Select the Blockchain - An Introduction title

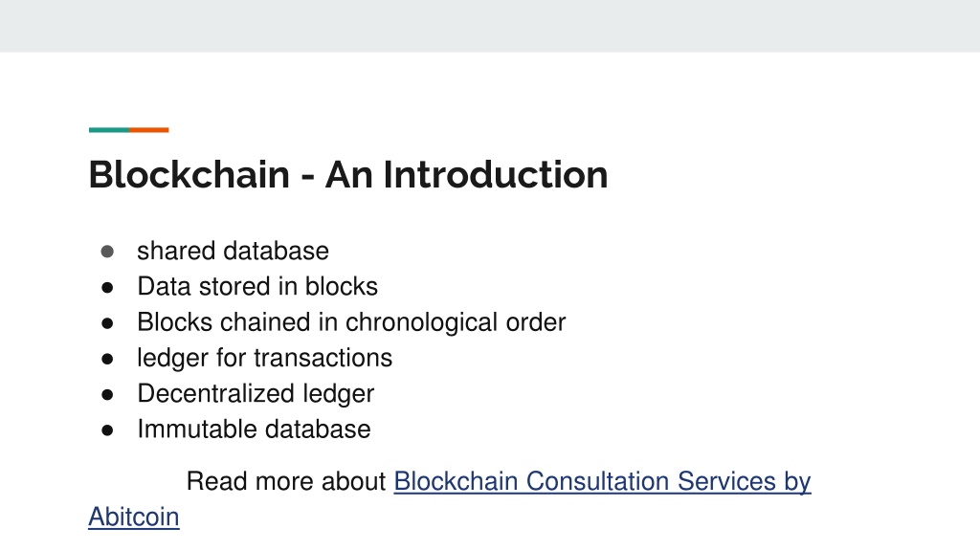(348, 174)
